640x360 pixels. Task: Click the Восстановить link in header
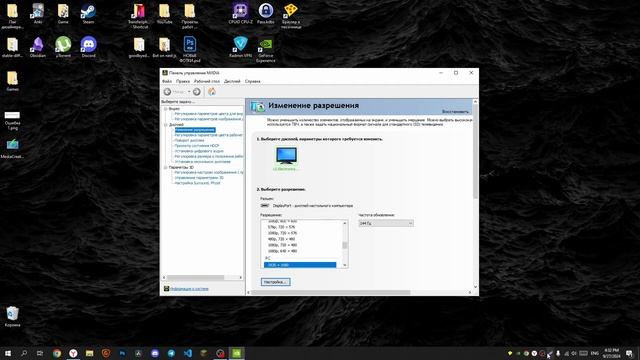point(456,111)
